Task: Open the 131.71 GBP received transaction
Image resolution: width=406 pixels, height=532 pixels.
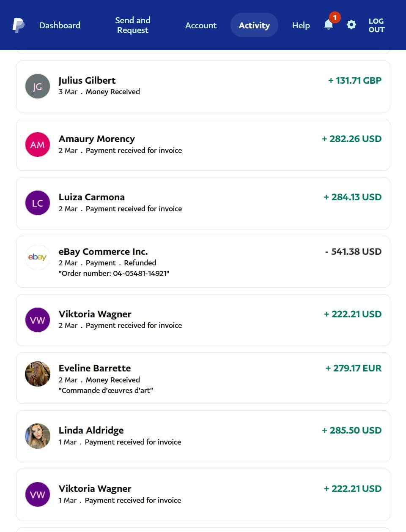Action: (x=203, y=86)
